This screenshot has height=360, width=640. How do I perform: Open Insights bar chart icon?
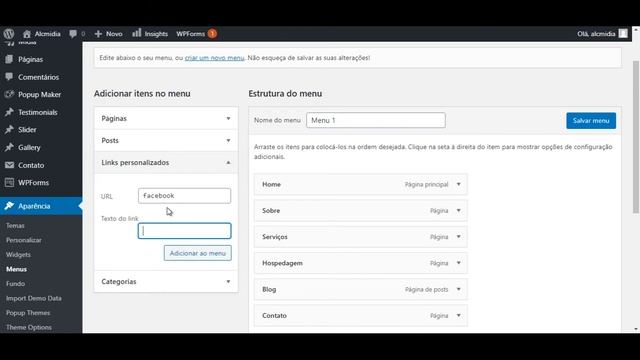(x=136, y=33)
